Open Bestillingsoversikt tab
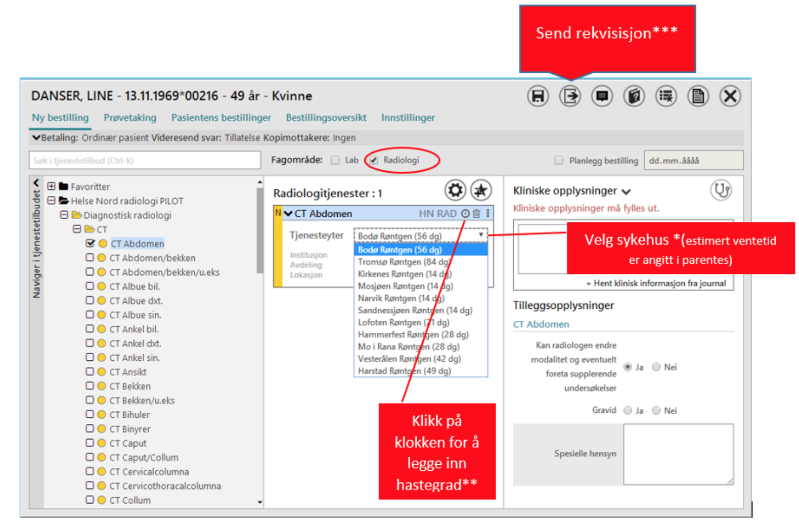 pyautogui.click(x=326, y=118)
